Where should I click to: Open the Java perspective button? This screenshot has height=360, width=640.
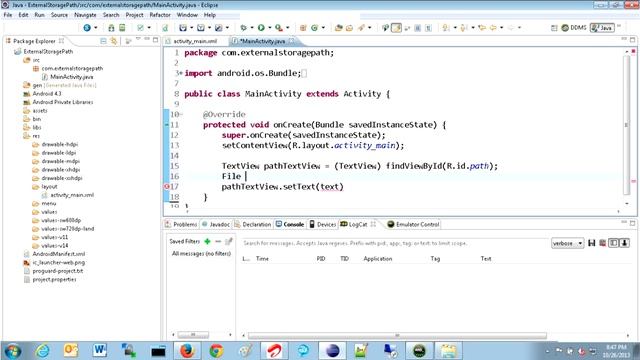pos(602,28)
